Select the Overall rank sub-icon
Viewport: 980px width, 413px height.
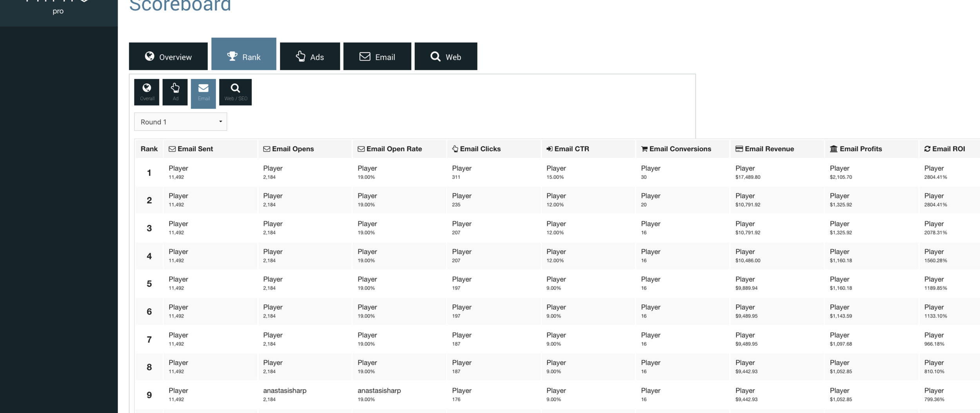tap(147, 92)
